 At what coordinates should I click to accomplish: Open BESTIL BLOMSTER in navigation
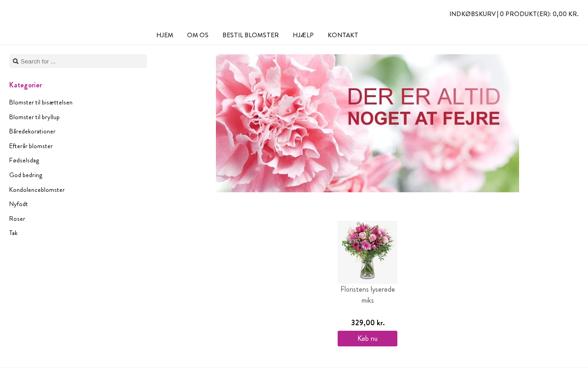pyautogui.click(x=250, y=35)
